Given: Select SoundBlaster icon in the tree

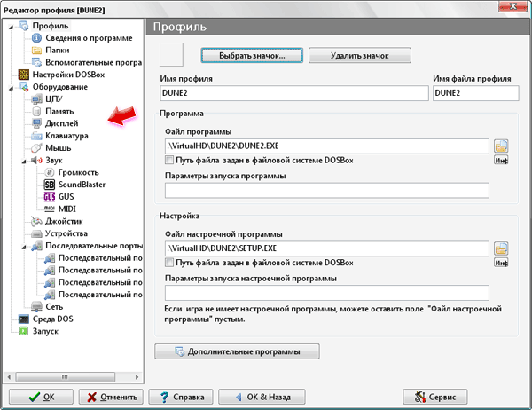Looking at the screenshot, I should coord(50,184).
